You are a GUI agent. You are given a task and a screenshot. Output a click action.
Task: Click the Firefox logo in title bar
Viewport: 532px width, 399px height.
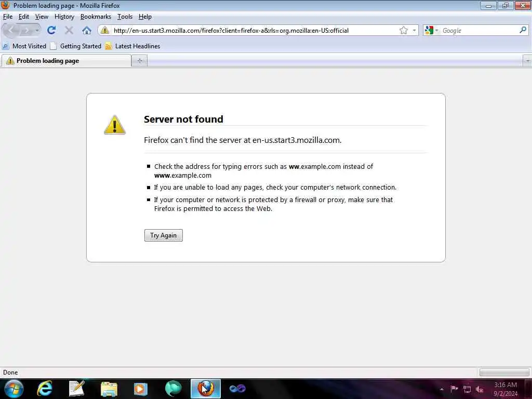pos(5,5)
